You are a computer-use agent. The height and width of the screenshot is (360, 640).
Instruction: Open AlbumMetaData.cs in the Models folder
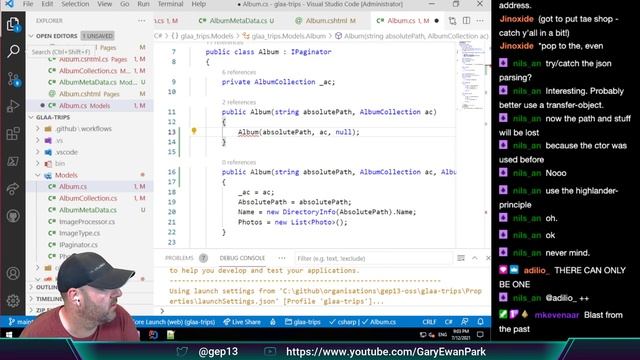[x=88, y=210]
